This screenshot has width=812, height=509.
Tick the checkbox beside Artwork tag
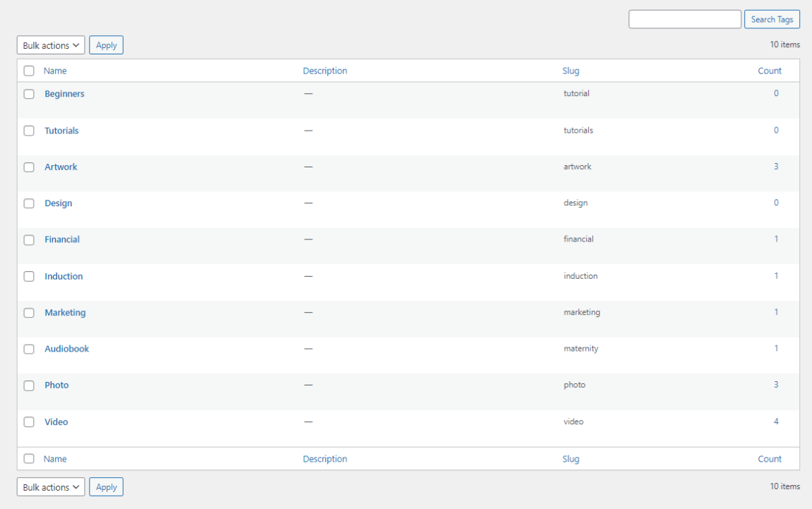[29, 167]
